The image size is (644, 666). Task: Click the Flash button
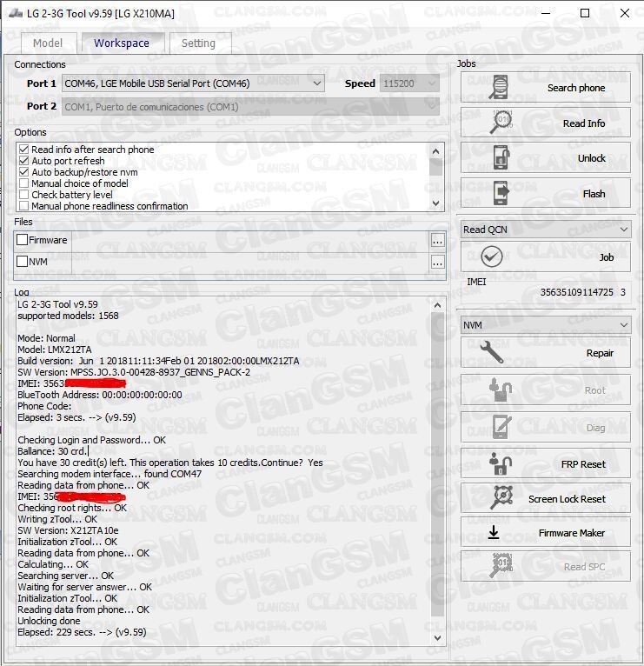coord(546,194)
